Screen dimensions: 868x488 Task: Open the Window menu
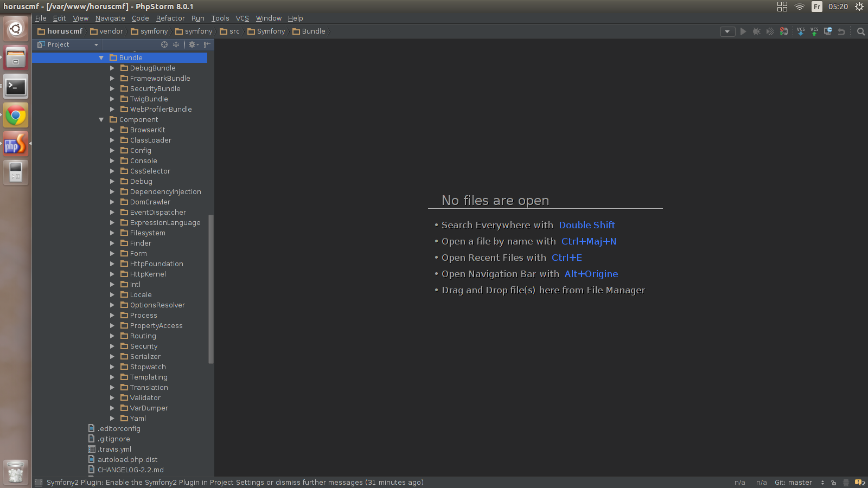269,18
